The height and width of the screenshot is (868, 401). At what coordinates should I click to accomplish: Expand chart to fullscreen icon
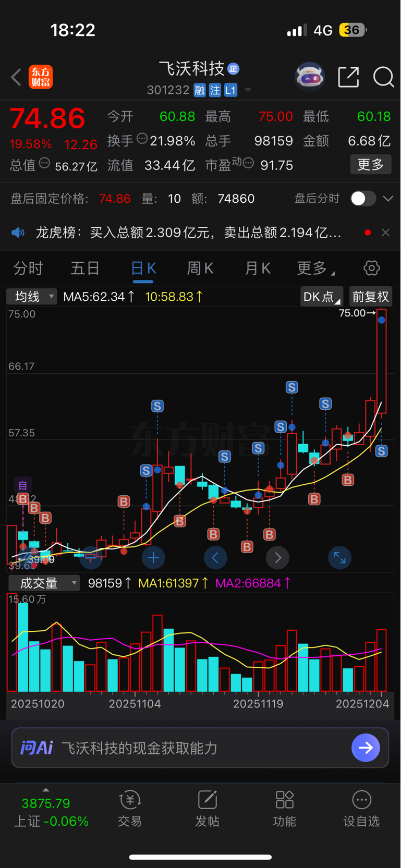[x=339, y=558]
